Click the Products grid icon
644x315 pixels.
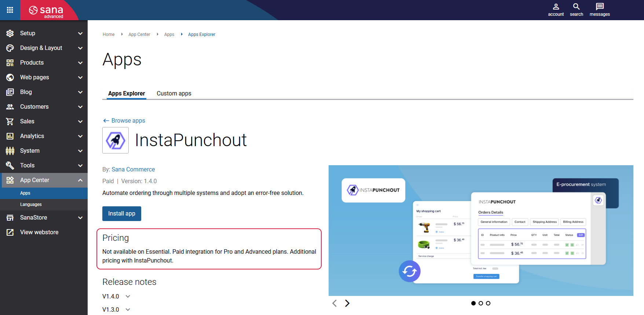coord(10,63)
